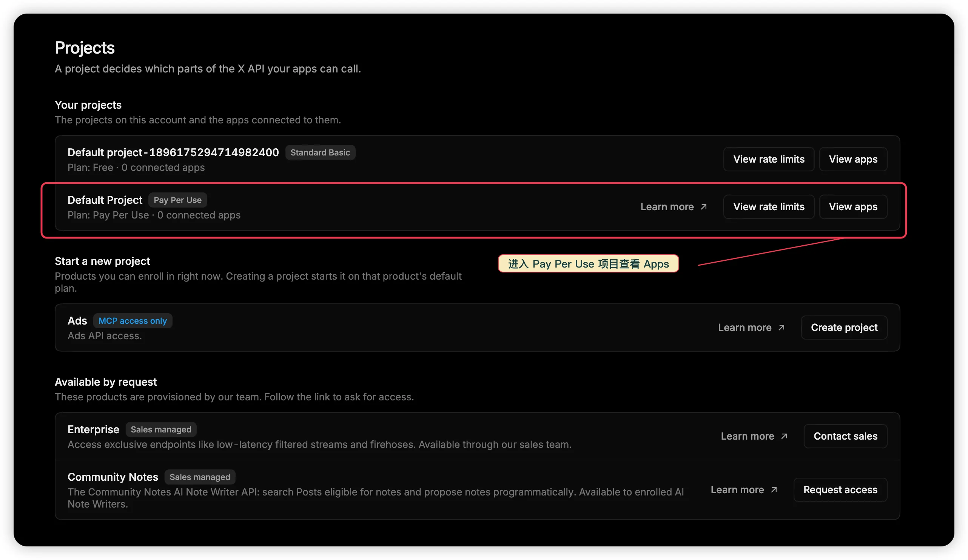
Task: Click the 'Ads API access.' description
Action: click(105, 336)
